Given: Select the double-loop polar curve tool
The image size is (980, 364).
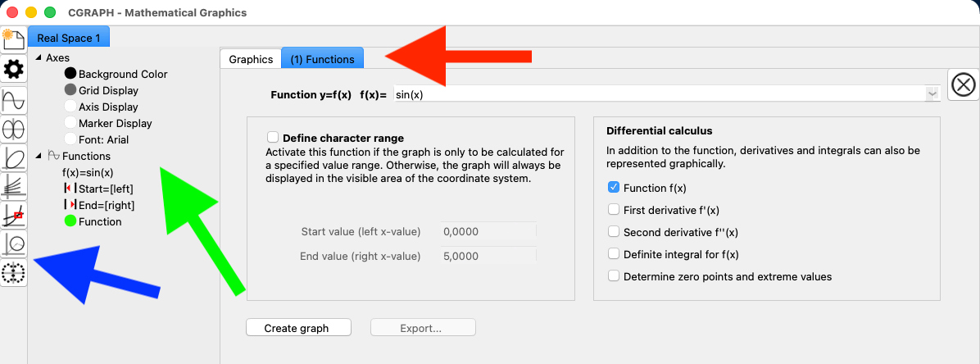Looking at the screenshot, I should click(14, 129).
